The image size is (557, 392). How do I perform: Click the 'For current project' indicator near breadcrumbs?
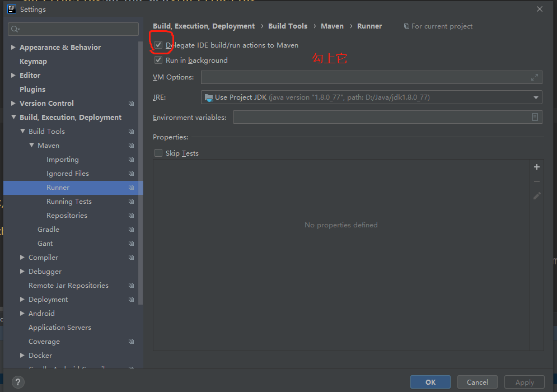tap(438, 26)
